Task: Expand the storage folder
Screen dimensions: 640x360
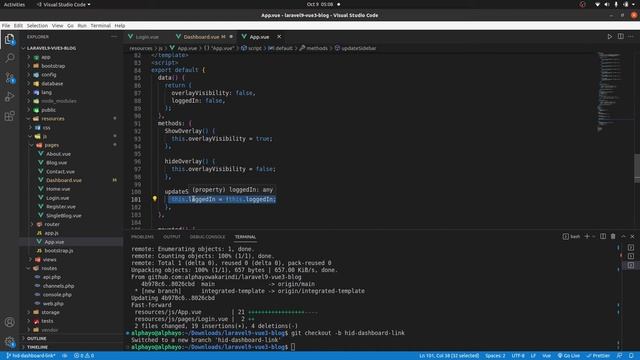Action: pos(50,312)
